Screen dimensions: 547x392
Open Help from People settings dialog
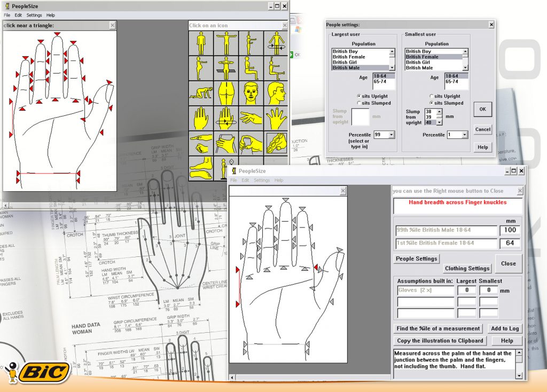point(482,147)
